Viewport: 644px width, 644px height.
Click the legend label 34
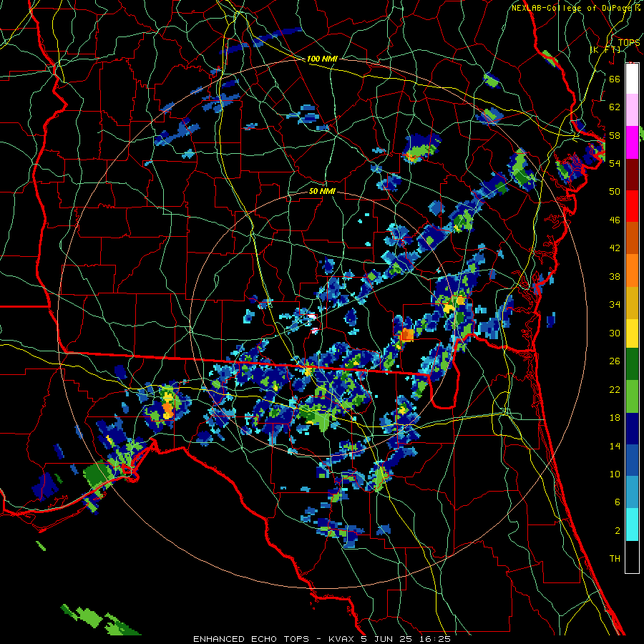[615, 305]
